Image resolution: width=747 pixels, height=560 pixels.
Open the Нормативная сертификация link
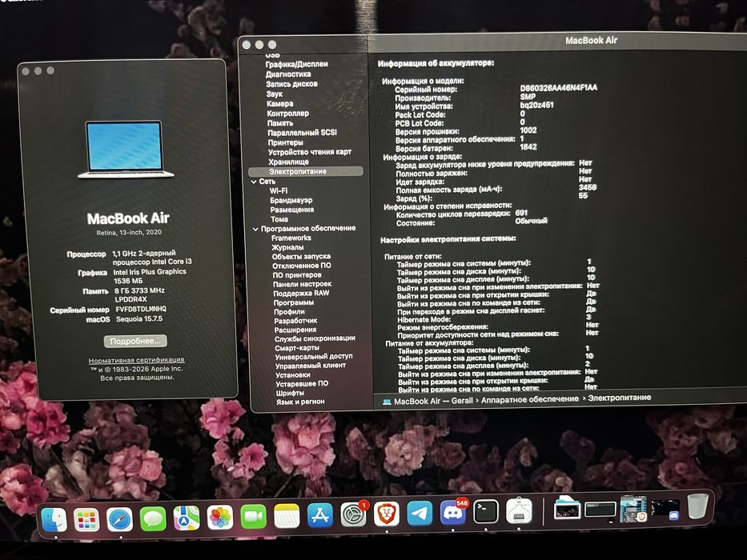pyautogui.click(x=137, y=360)
